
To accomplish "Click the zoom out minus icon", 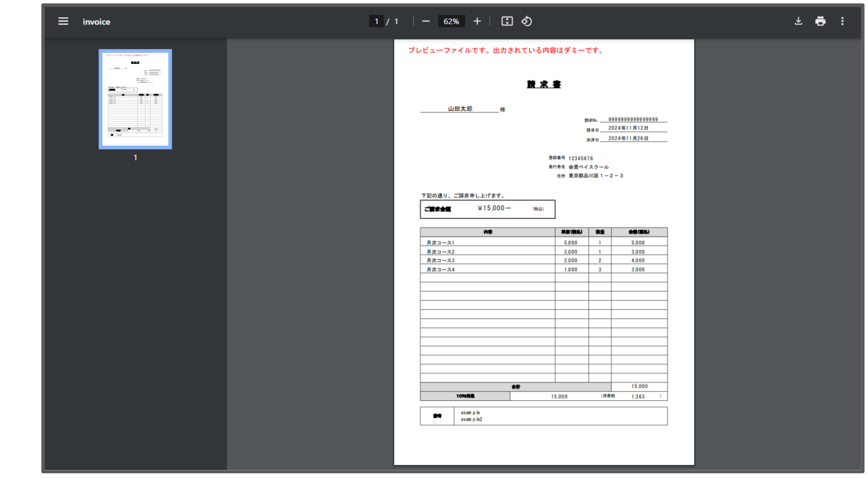I will click(x=426, y=22).
